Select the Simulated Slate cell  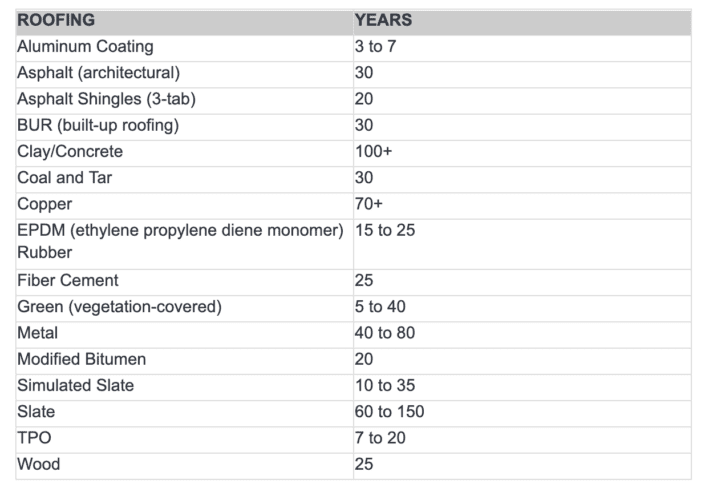coord(76,385)
